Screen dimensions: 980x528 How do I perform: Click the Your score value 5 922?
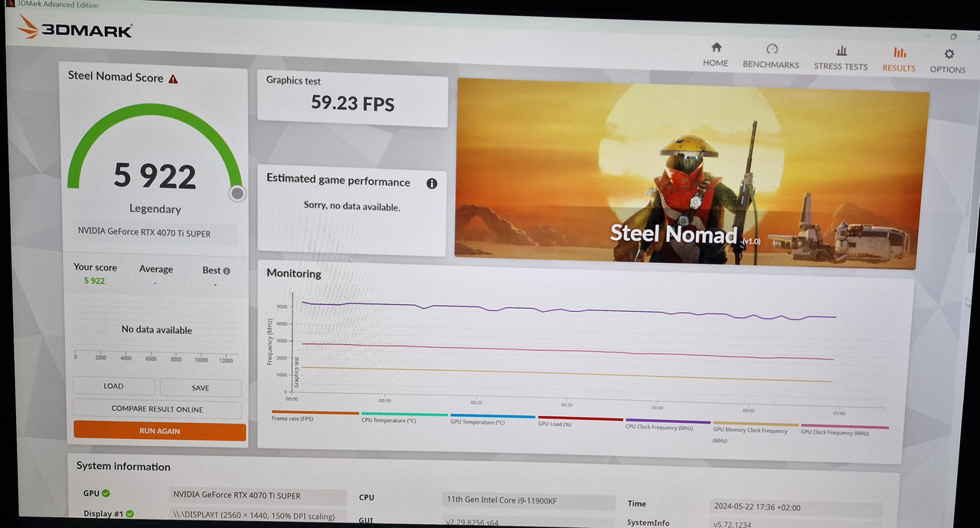point(95,280)
